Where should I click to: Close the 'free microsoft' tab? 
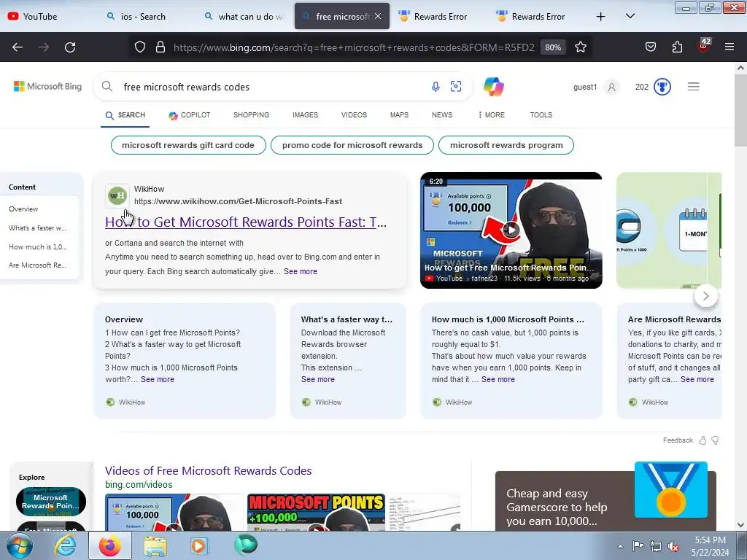tap(378, 16)
